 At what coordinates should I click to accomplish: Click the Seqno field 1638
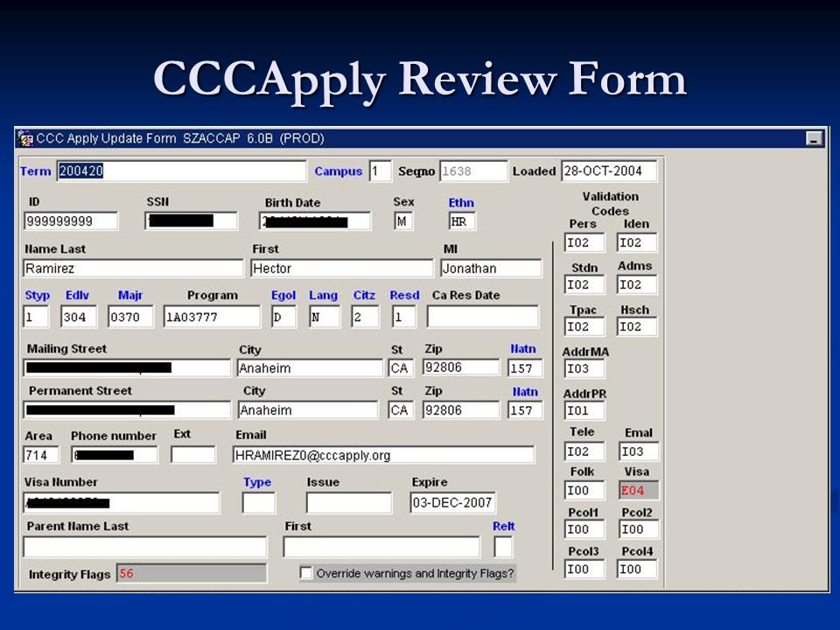(473, 171)
